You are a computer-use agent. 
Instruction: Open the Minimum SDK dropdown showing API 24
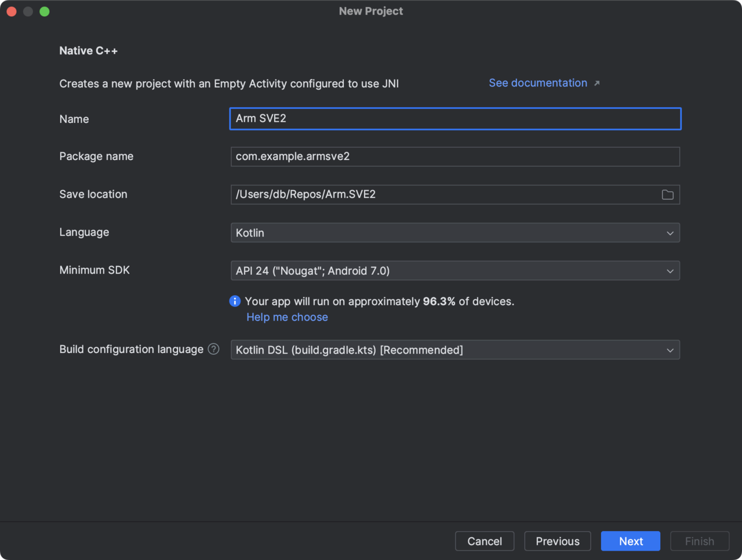point(454,271)
